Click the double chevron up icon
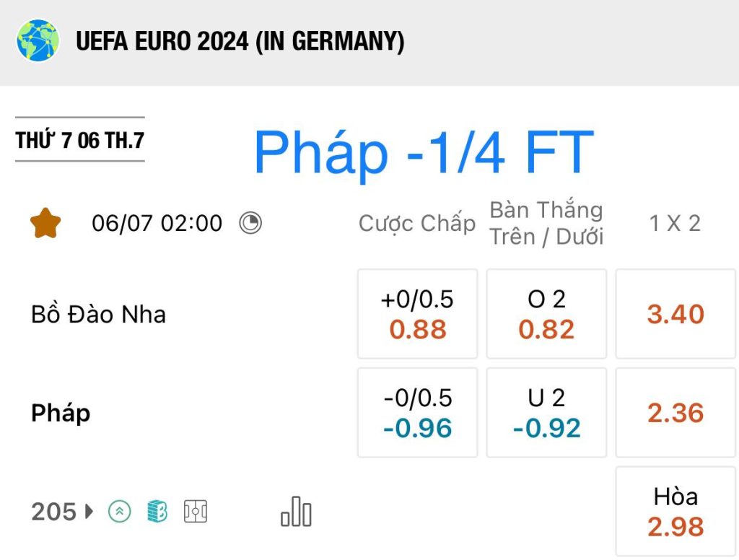 [120, 512]
